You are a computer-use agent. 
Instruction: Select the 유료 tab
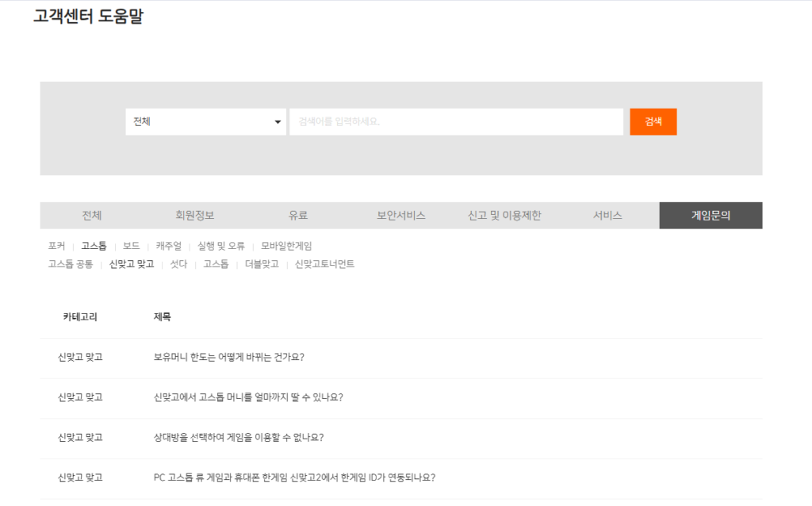298,216
